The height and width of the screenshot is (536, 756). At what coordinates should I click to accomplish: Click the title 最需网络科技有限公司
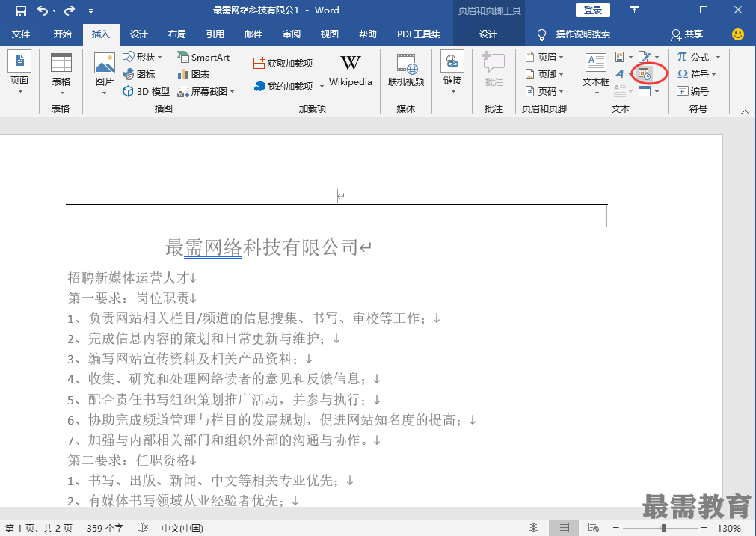point(262,247)
